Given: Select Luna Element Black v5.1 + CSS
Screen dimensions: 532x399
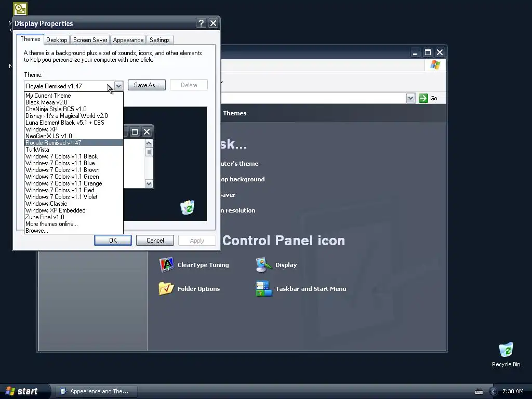Looking at the screenshot, I should click(74, 123).
